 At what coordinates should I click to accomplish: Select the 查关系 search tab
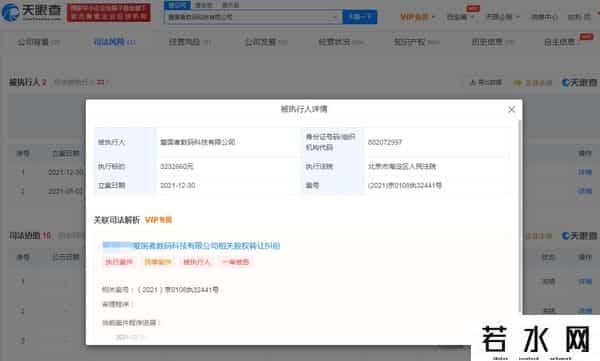230,5
